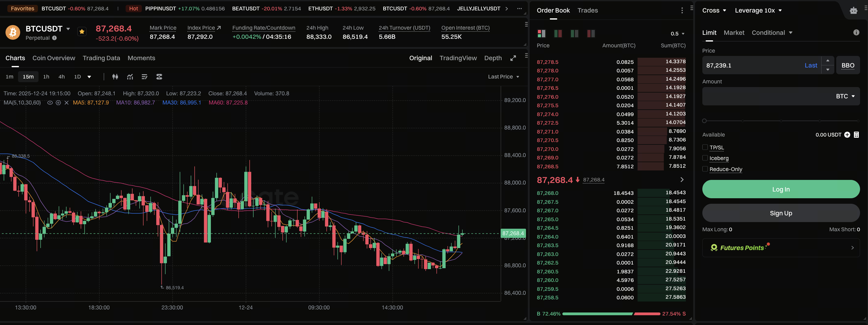Screen dimensions: 868x325
Task: Select the 4h chart interval
Action: [x=62, y=77]
